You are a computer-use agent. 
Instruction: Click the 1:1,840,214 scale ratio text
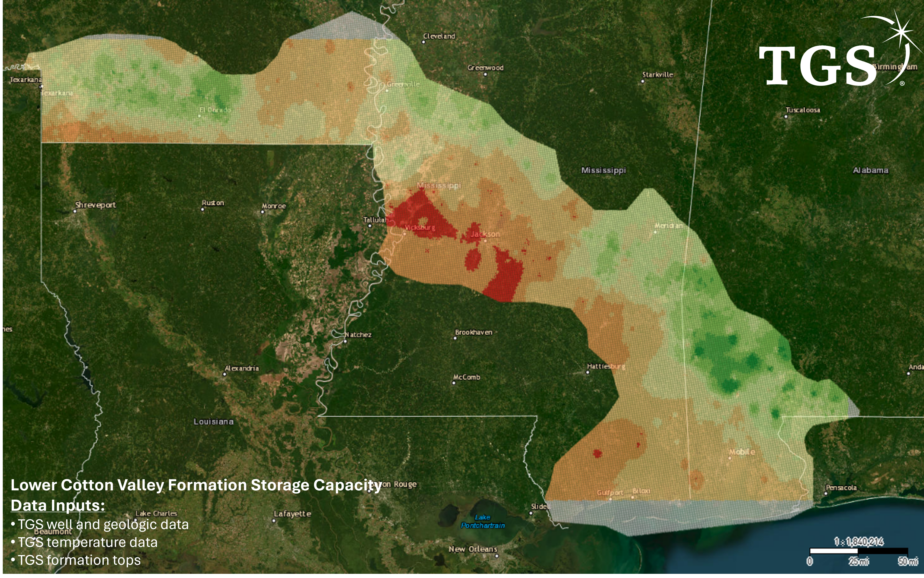coord(859,542)
